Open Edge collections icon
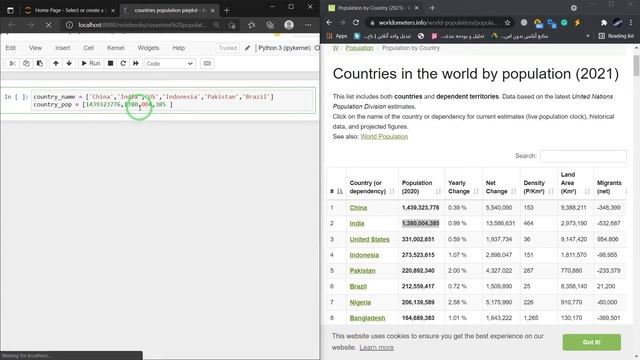Viewport: 640px width, 360px height. tap(270, 25)
